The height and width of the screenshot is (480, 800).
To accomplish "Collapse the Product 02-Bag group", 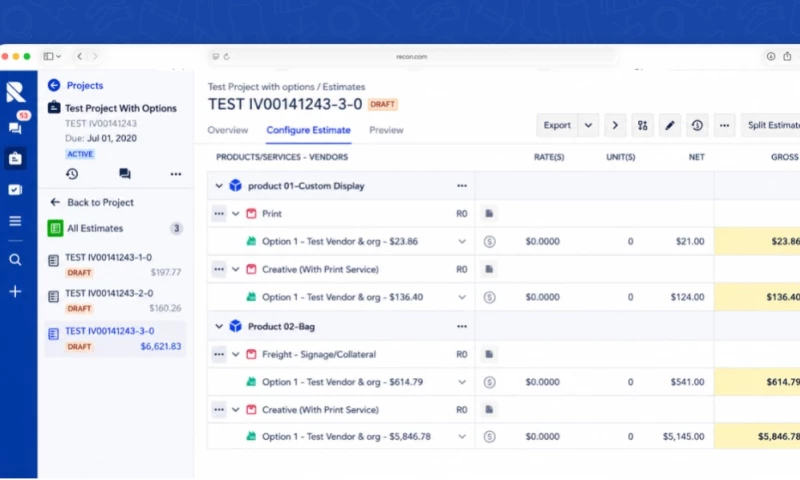I will (x=219, y=326).
